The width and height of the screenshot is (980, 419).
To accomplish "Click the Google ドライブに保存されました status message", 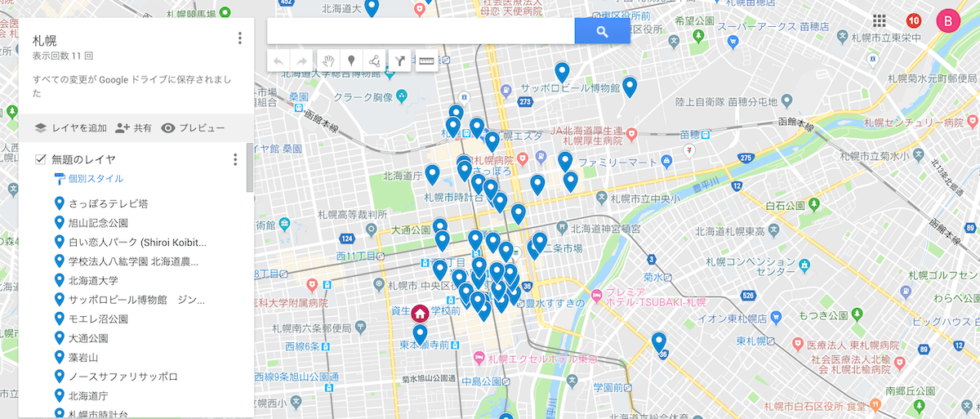I will tap(131, 87).
